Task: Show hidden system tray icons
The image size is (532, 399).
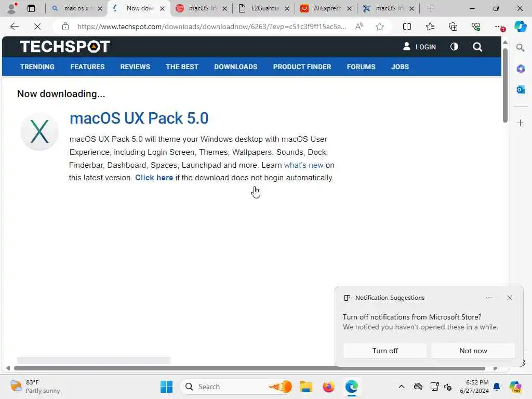Action: (x=402, y=387)
